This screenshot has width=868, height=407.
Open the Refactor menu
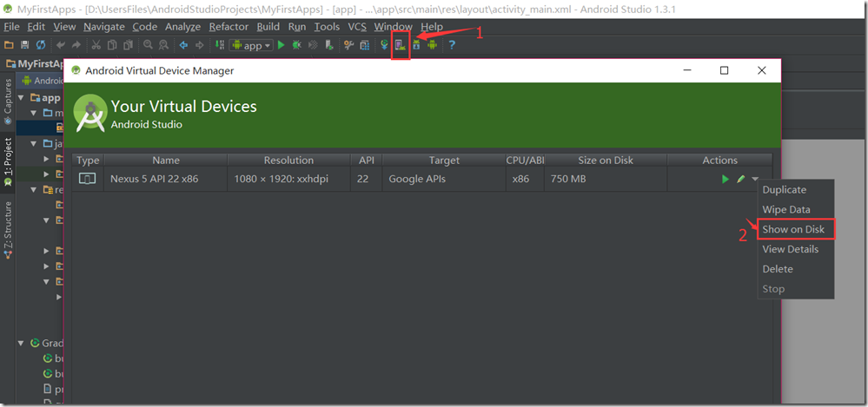pyautogui.click(x=229, y=27)
